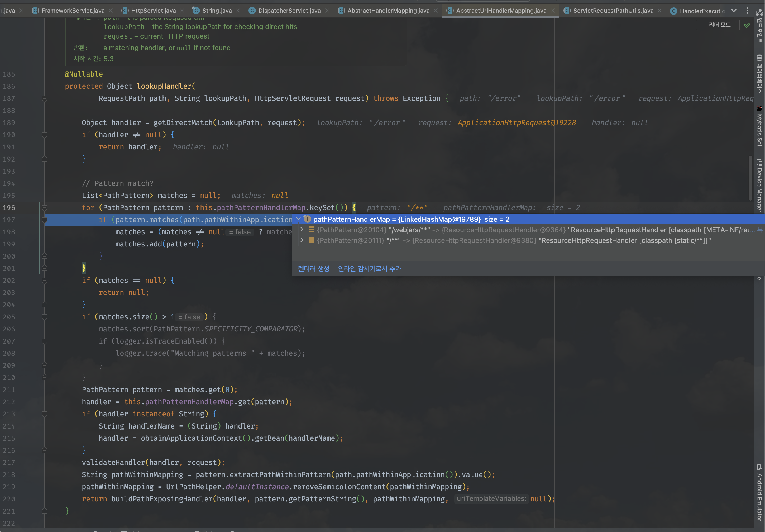Open inline value ApplicationHttpRequest@19228
765x532 pixels.
tap(517, 123)
